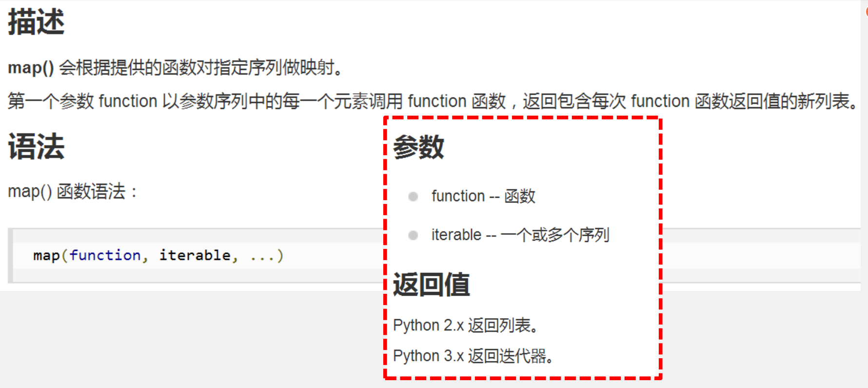
Task: Click the 'function -- 函数' list item
Action: (x=483, y=196)
